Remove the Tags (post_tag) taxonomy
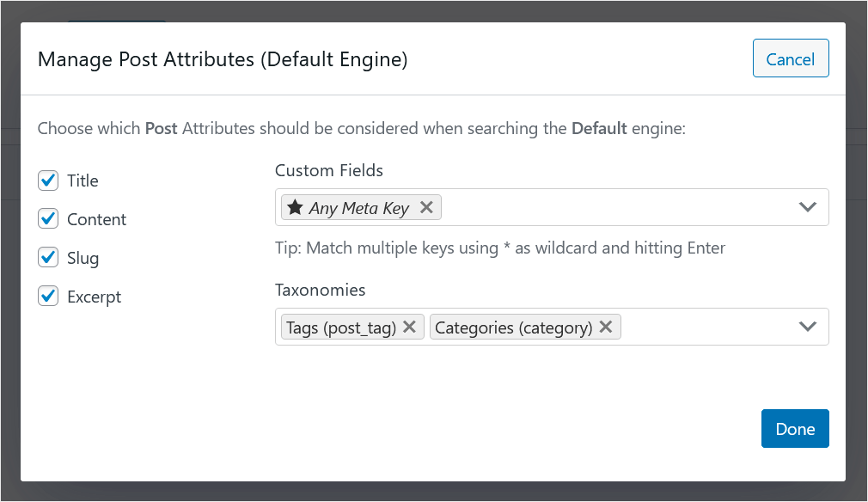The width and height of the screenshot is (868, 502). coord(409,327)
